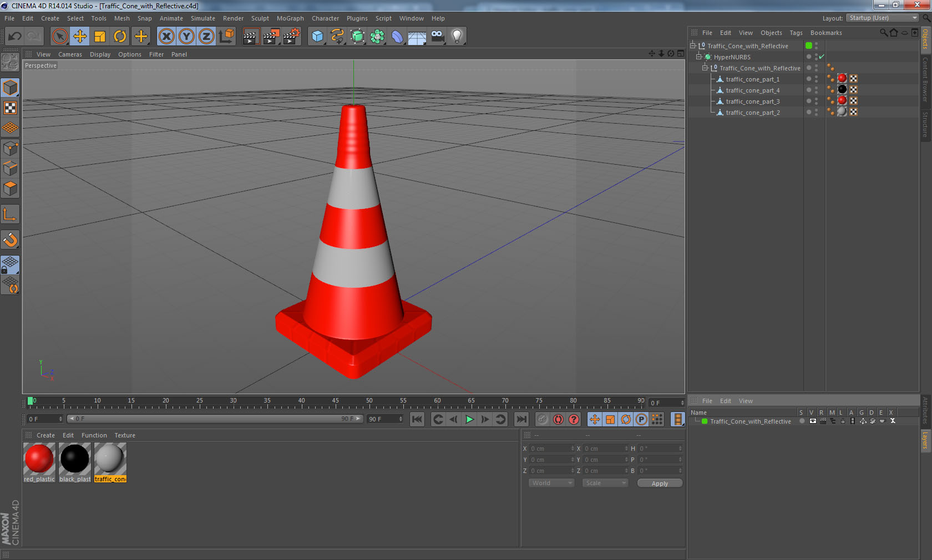
Task: Click the Undo arrow icon
Action: coord(15,37)
